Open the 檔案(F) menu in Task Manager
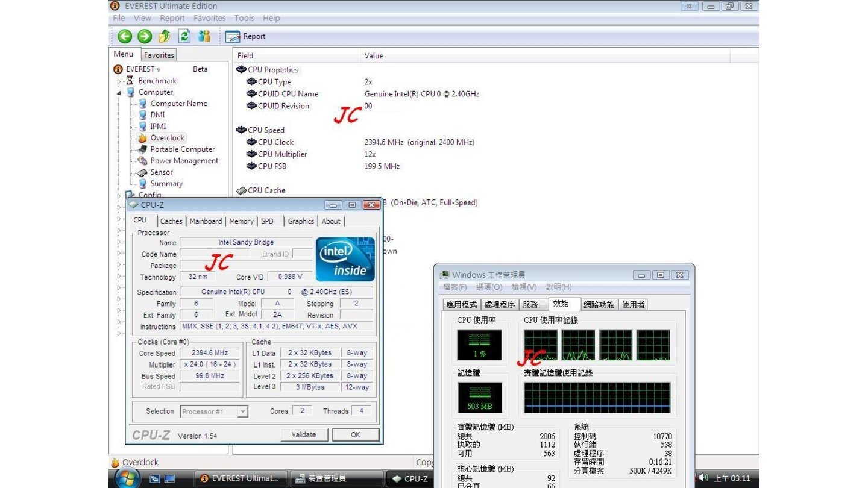Screen dimensions: 868x488 pos(455,287)
